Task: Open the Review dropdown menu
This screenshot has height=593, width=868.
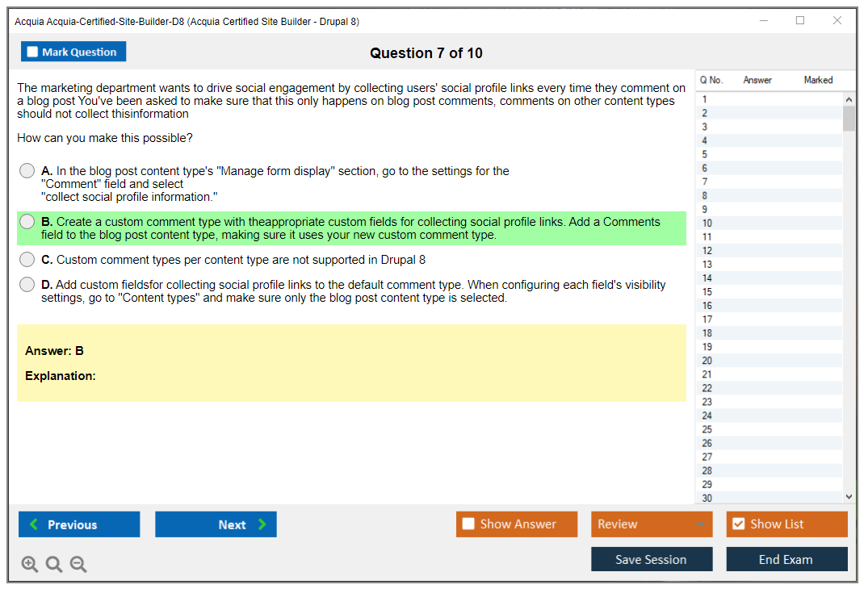Action: click(x=652, y=524)
